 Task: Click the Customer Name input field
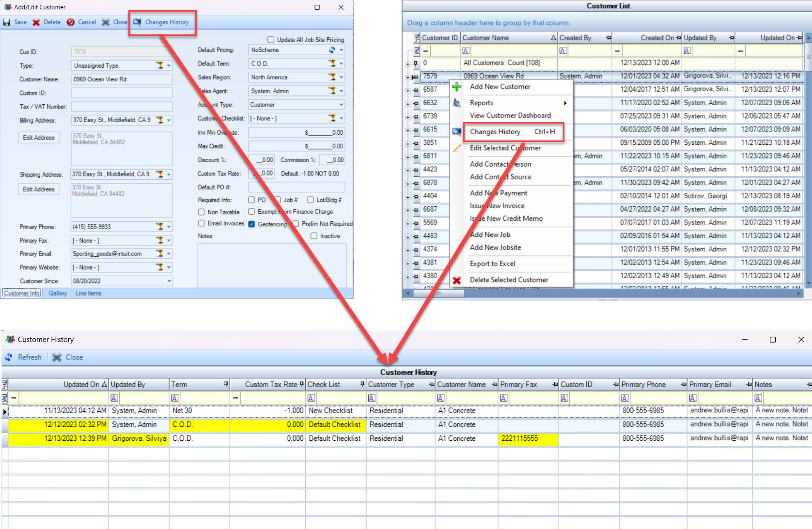click(122, 79)
